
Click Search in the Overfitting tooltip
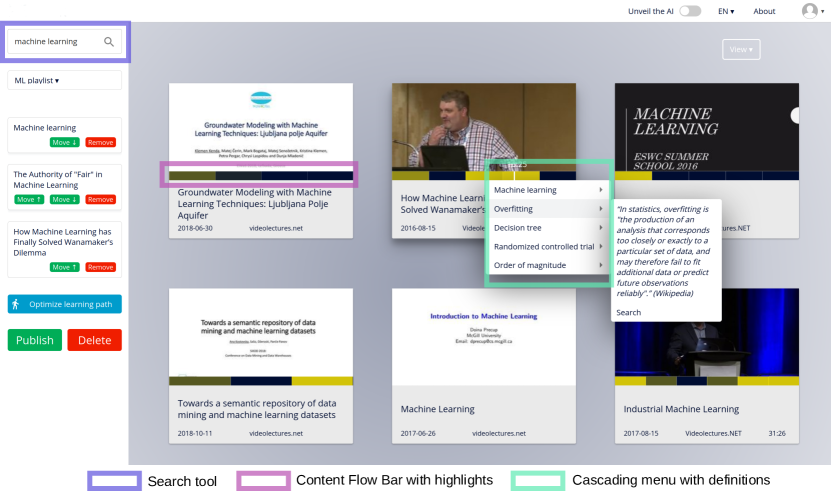629,312
